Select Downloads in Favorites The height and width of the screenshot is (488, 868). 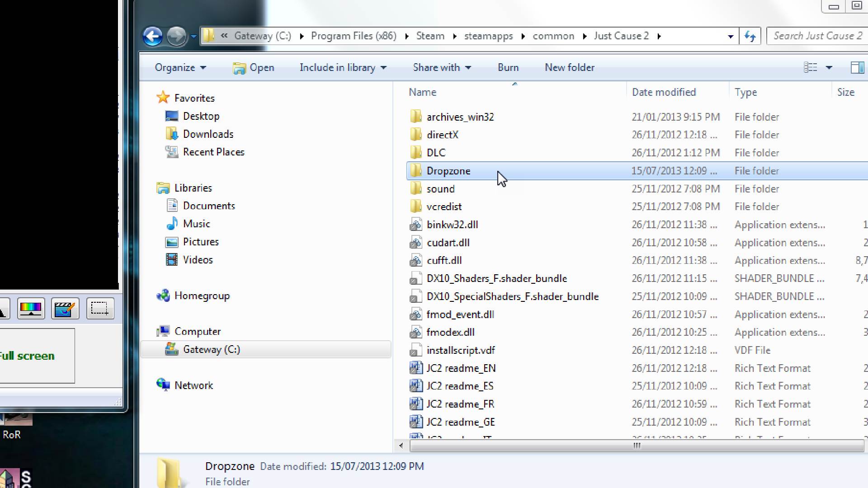tap(208, 134)
